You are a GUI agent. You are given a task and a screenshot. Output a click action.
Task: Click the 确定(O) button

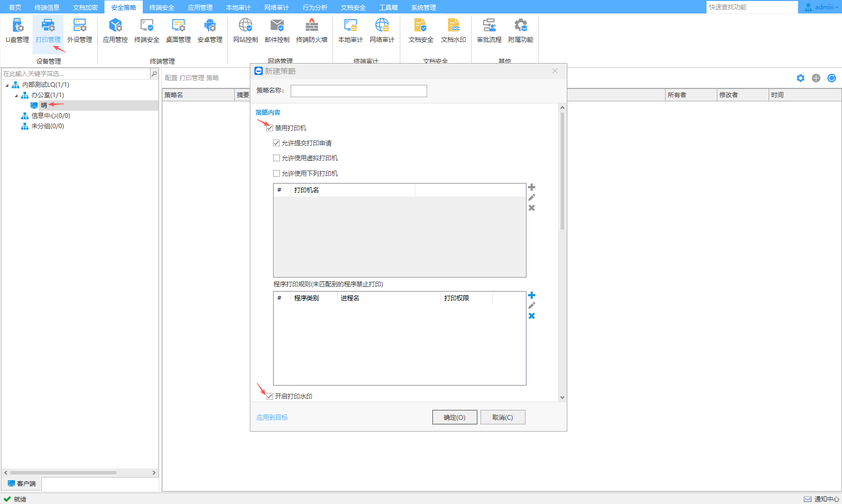coord(455,418)
